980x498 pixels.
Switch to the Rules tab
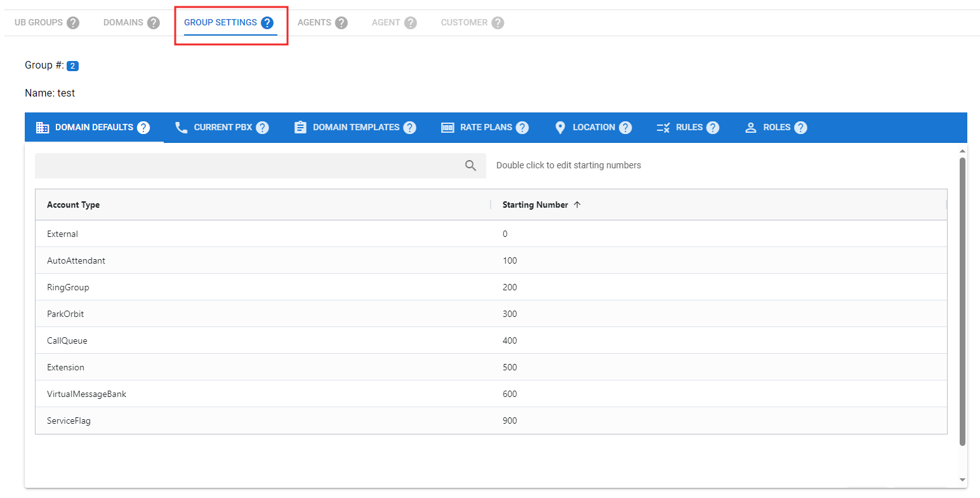pos(689,128)
